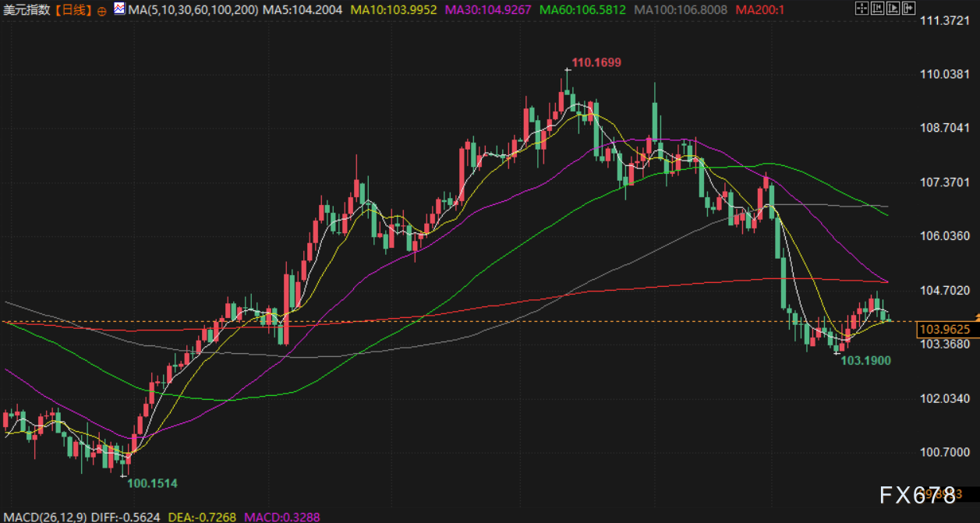The image size is (980, 523).
Task: Click the MA100:106.8008 value
Action: pos(682,10)
